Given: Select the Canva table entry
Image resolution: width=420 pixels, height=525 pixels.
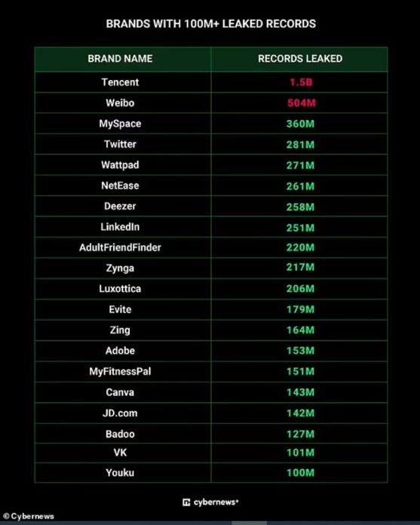Looking at the screenshot, I should [x=120, y=392].
